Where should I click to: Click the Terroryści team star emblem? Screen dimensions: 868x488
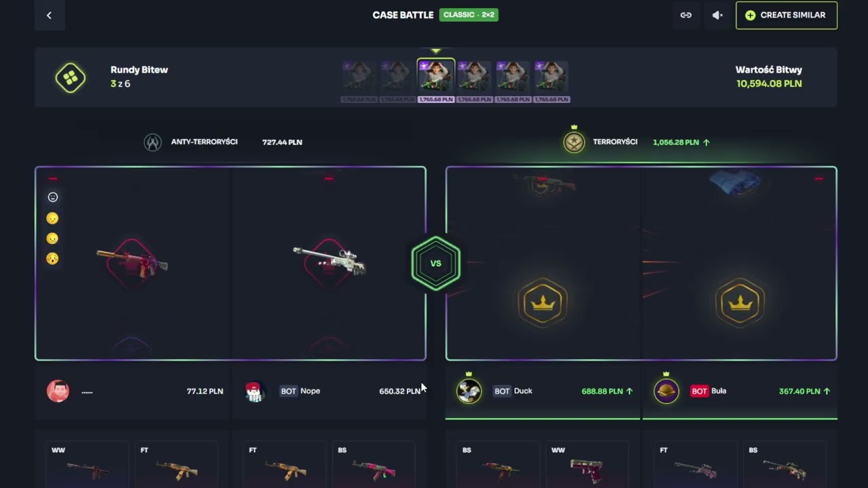tap(574, 142)
